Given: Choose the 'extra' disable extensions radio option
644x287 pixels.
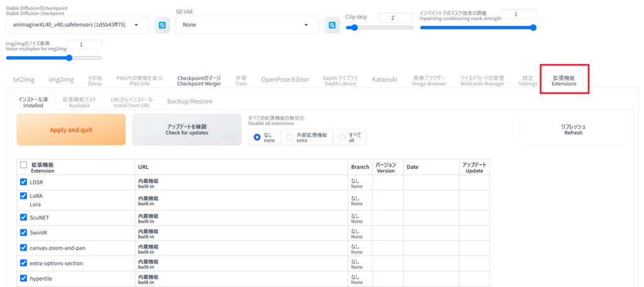Looking at the screenshot, I should tap(290, 137).
